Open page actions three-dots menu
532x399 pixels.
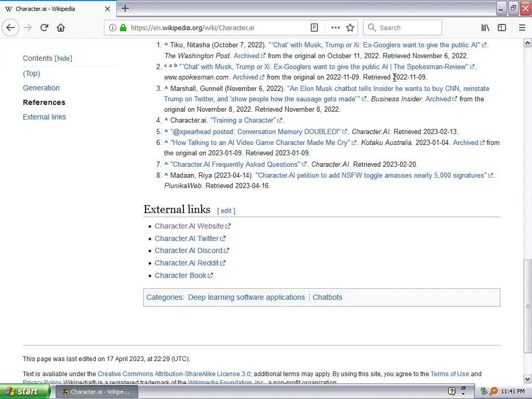tap(335, 28)
